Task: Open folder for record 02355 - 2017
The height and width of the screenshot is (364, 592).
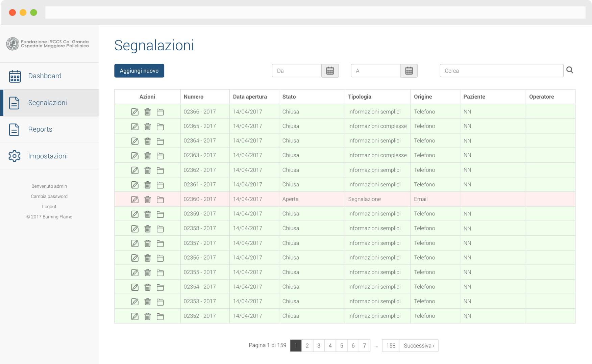Action: (160, 272)
